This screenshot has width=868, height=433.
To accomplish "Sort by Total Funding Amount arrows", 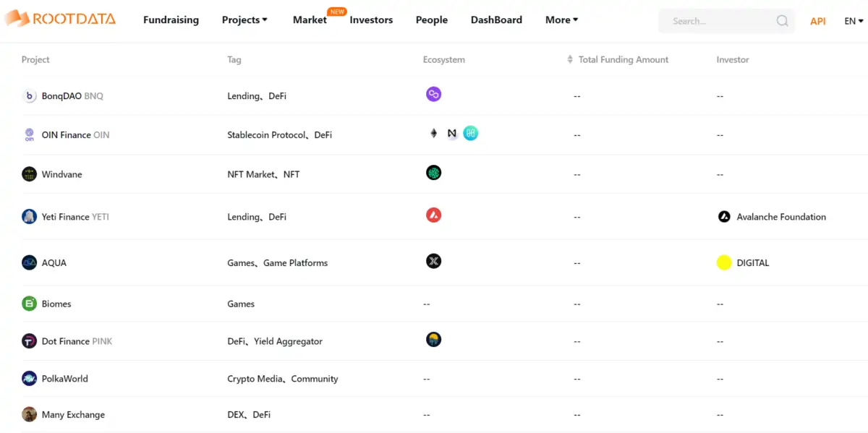I will 570,59.
